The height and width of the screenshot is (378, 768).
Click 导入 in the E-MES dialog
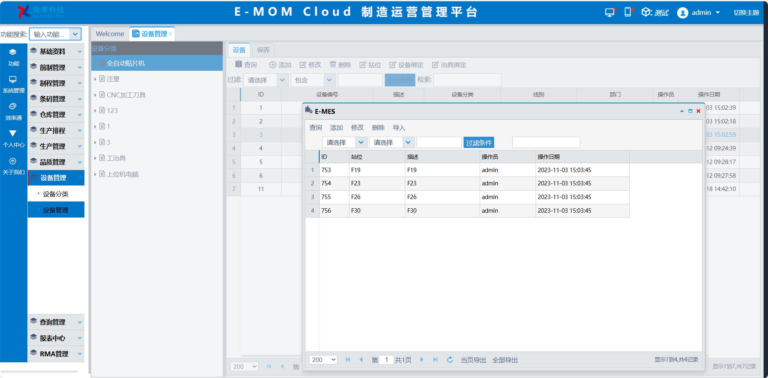click(399, 128)
